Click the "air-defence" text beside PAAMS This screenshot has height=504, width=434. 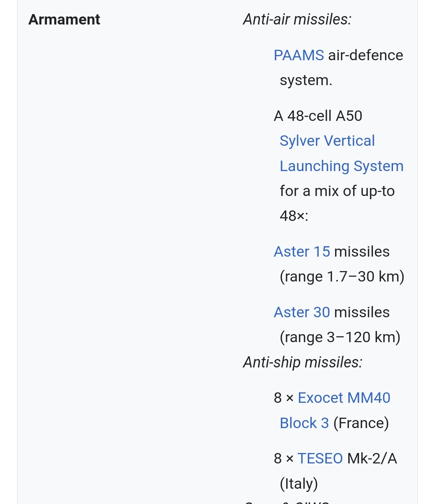point(365,55)
